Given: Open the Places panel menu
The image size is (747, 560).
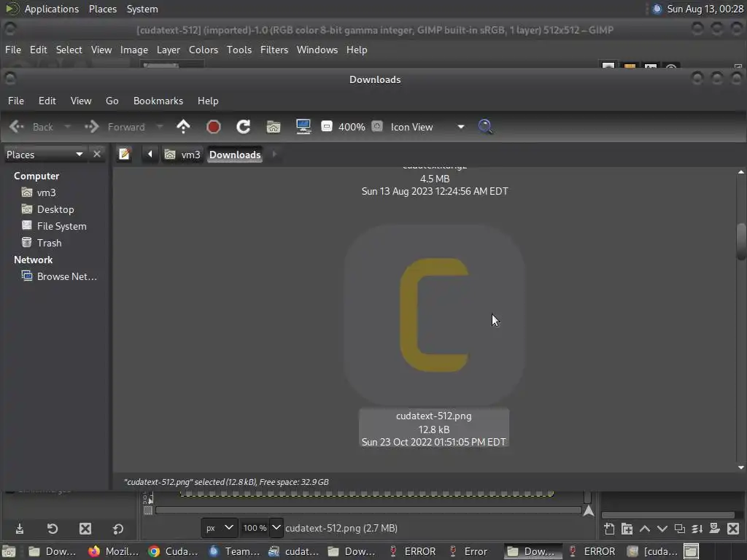Looking at the screenshot, I should pyautogui.click(x=102, y=9).
